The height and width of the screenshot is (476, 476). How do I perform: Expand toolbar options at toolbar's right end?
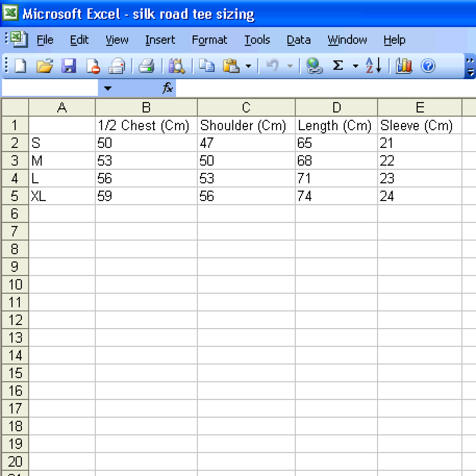click(470, 66)
